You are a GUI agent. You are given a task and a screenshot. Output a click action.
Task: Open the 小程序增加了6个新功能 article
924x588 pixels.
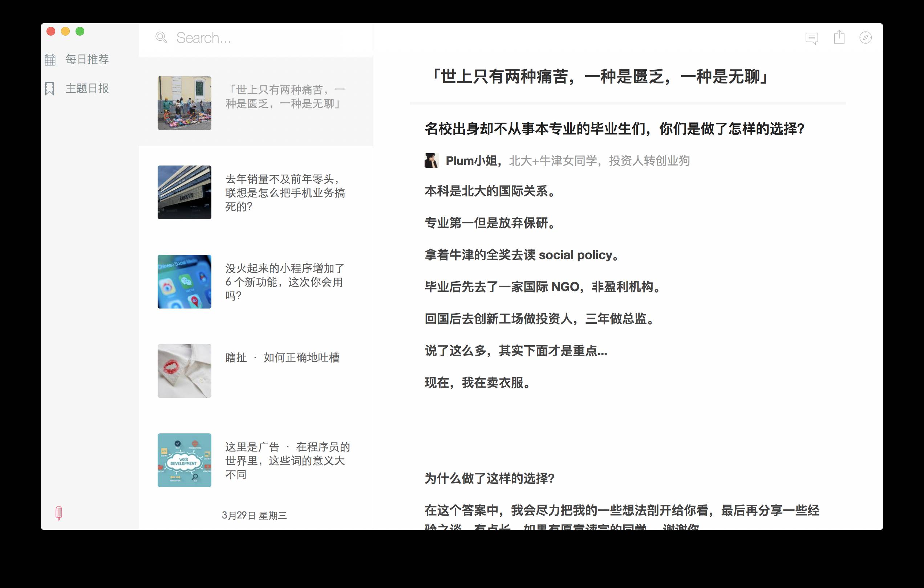[285, 282]
